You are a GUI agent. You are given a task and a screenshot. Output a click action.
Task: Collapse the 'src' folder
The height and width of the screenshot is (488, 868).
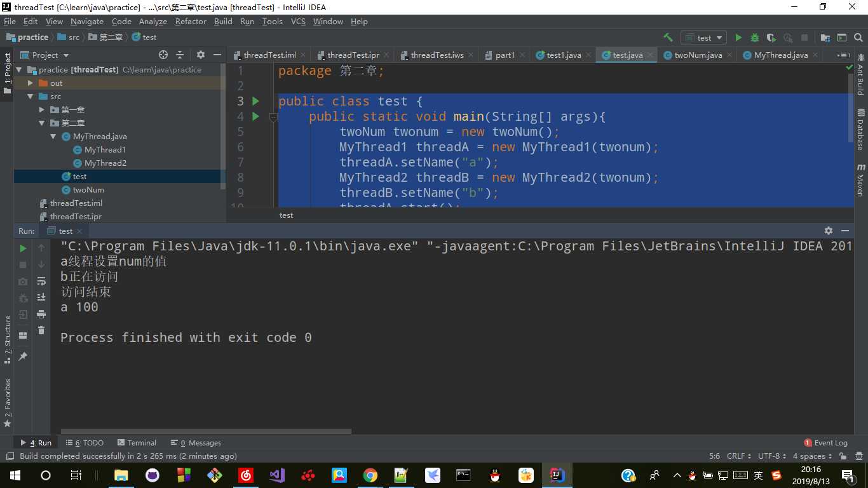point(30,97)
